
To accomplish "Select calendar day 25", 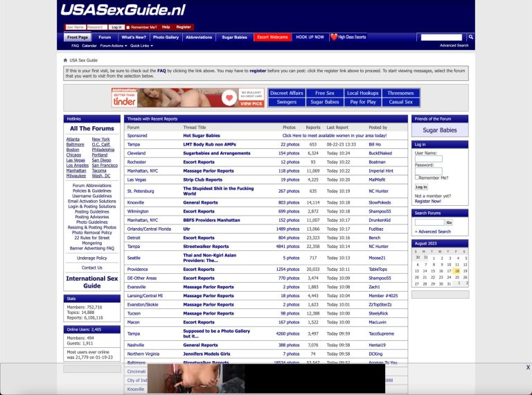I will click(x=456, y=277).
